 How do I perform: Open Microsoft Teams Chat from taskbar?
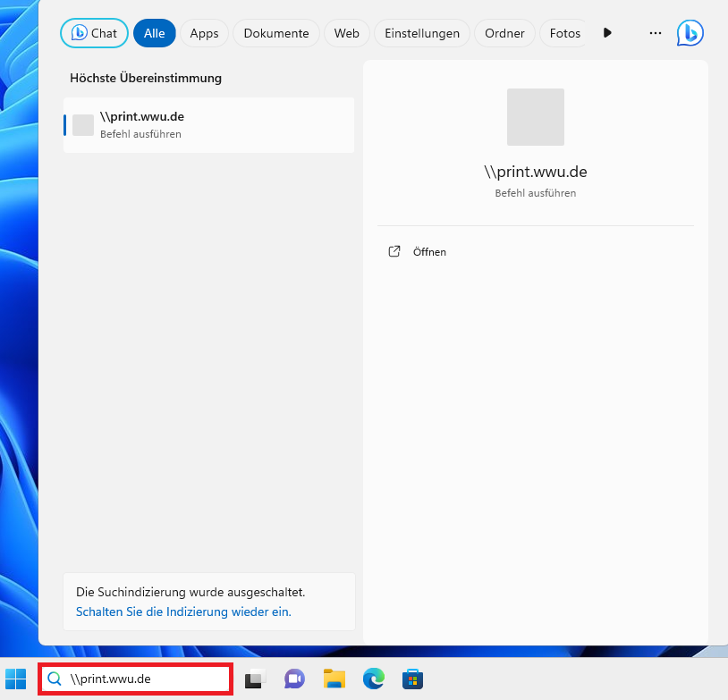[x=294, y=679]
